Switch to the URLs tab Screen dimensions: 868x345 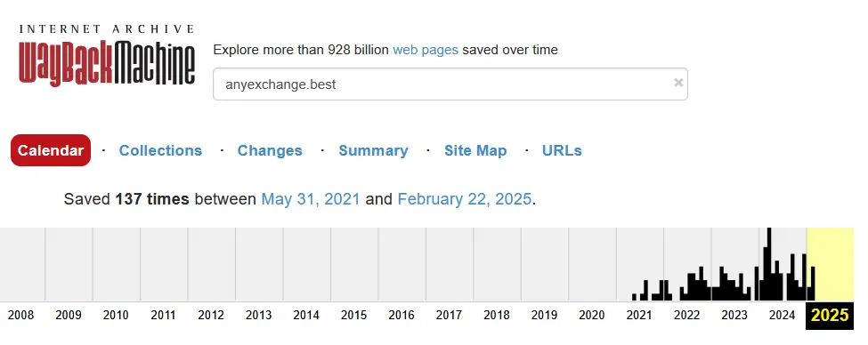(562, 150)
